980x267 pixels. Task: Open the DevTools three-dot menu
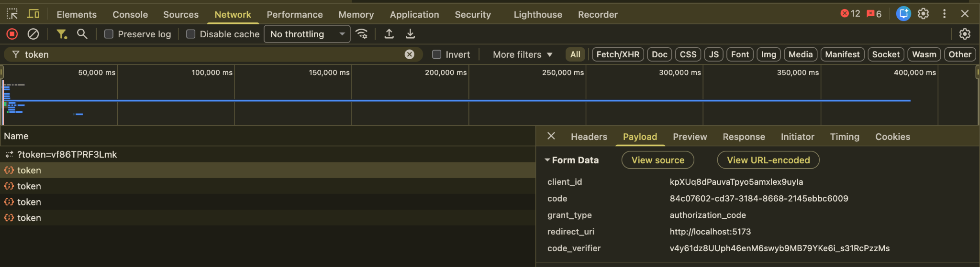pyautogui.click(x=944, y=14)
